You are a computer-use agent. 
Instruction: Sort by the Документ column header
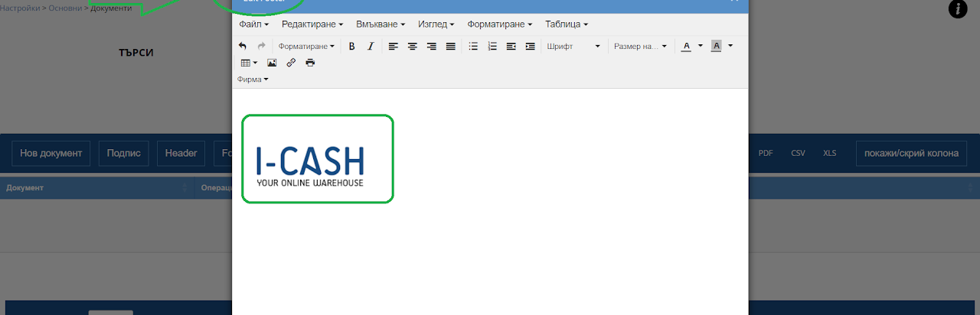click(x=96, y=188)
